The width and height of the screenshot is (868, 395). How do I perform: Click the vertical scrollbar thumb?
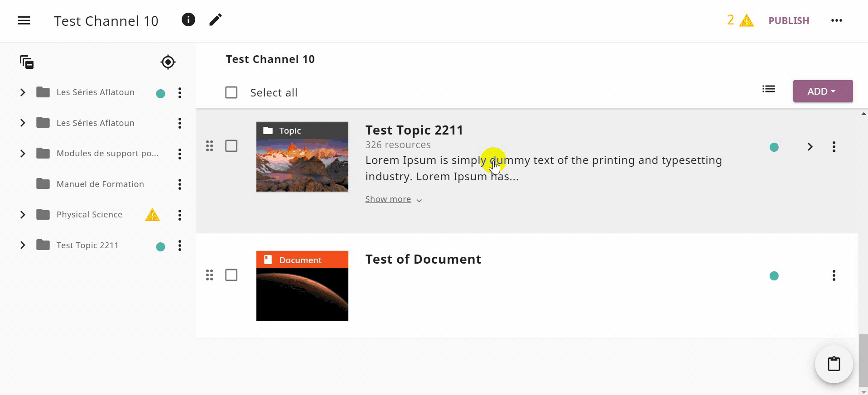(x=863, y=360)
